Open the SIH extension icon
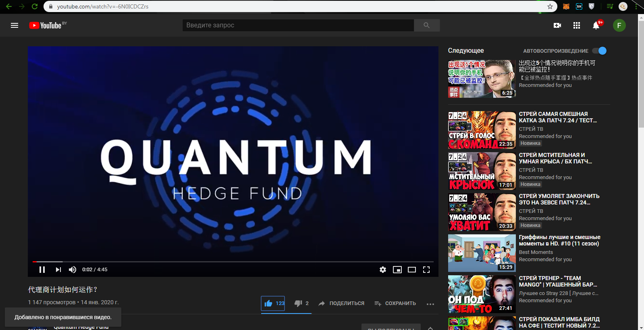 579,6
